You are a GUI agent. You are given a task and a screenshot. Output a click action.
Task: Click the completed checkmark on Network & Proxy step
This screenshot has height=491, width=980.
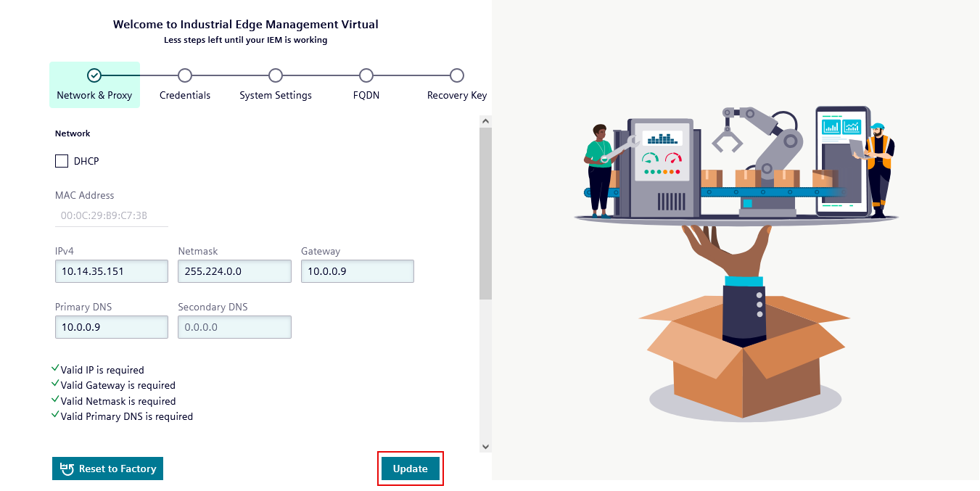pyautogui.click(x=94, y=75)
